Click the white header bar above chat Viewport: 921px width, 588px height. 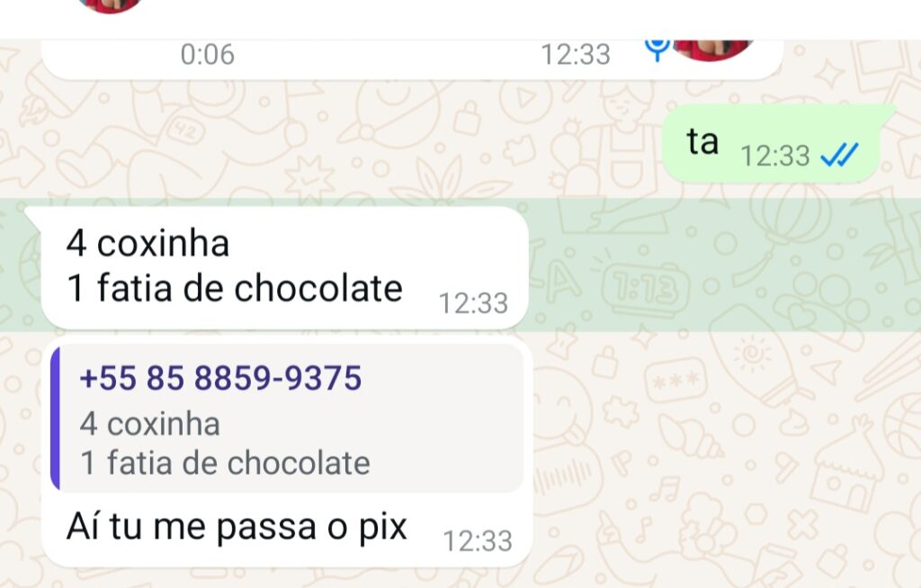pos(460,20)
